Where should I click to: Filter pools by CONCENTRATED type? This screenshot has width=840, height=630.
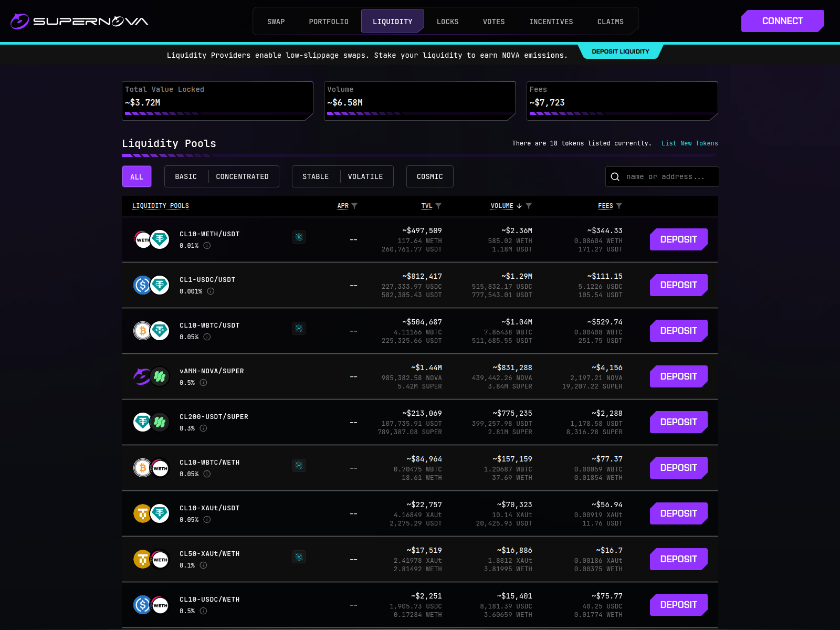pyautogui.click(x=243, y=177)
